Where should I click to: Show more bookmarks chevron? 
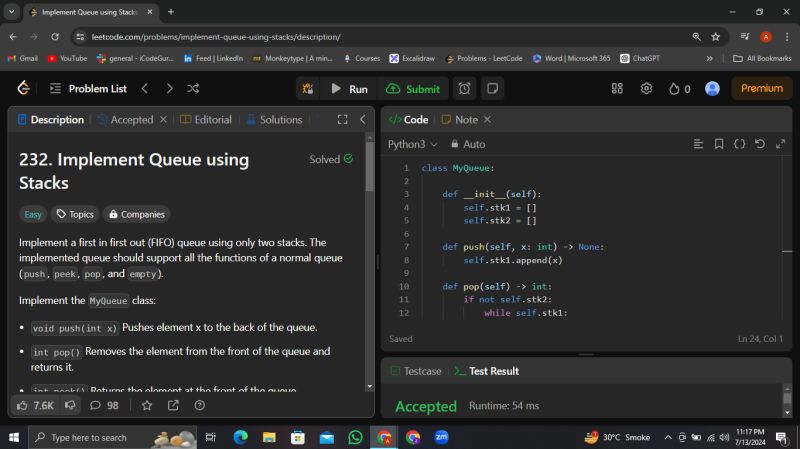(709, 59)
